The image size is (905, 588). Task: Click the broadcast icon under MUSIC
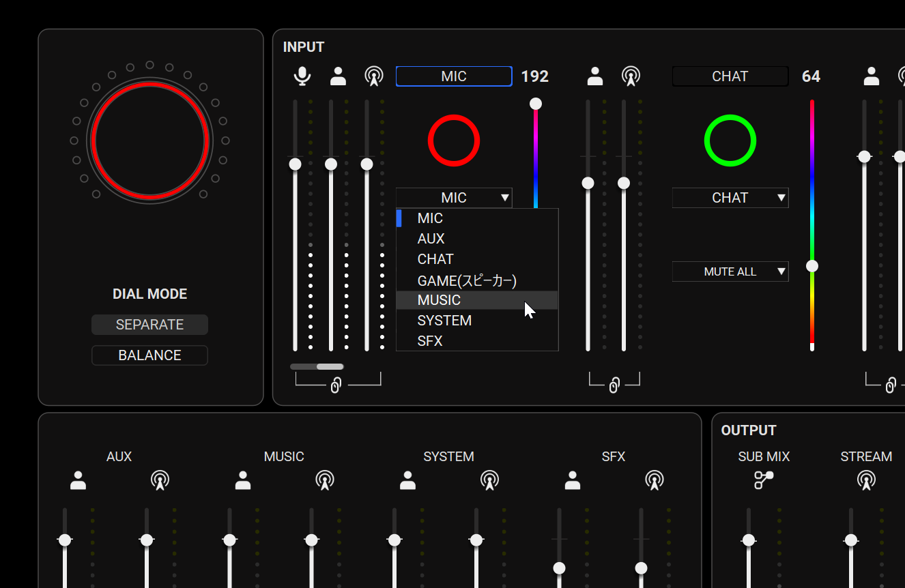(325, 480)
